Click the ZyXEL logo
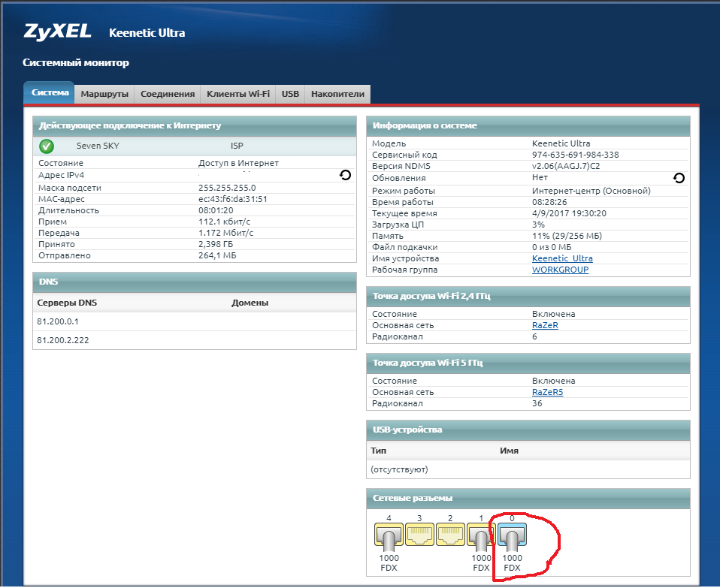The width and height of the screenshot is (720, 588). pyautogui.click(x=57, y=32)
